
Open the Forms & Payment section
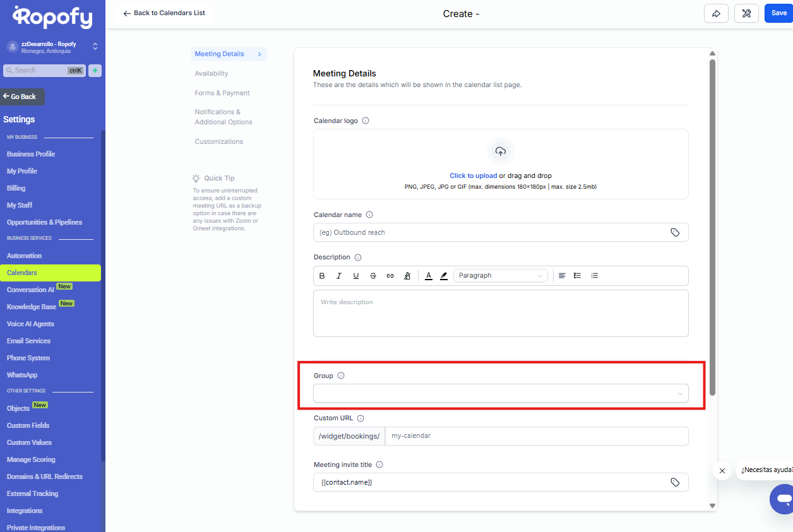[x=222, y=93]
